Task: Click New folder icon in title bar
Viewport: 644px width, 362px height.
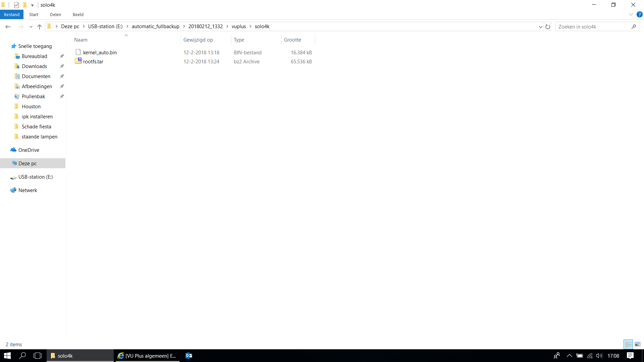Action: (x=25, y=5)
